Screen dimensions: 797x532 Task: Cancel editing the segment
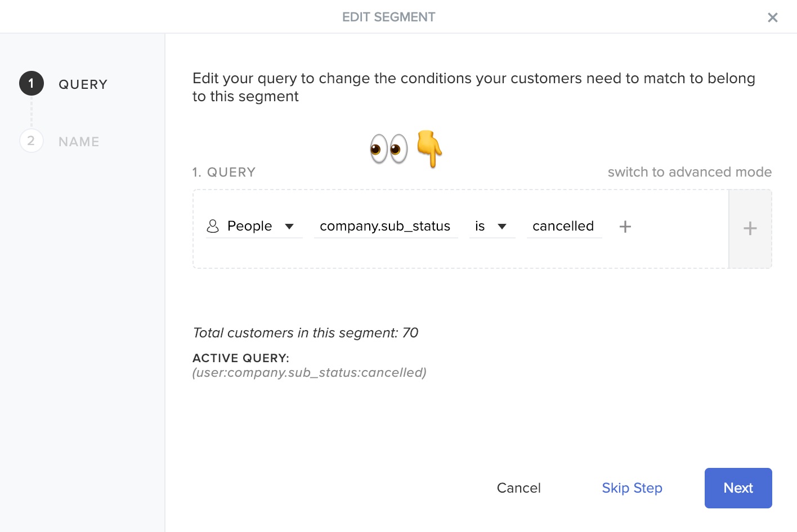pos(518,488)
